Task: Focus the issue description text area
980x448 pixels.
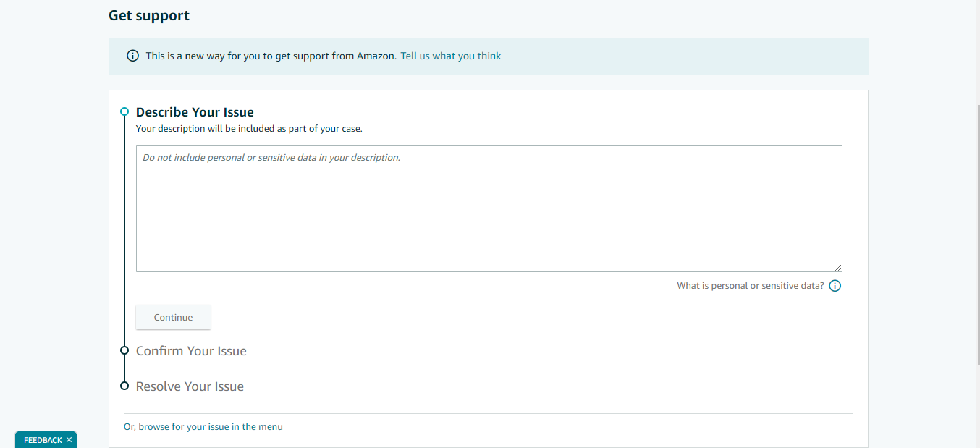Action: pos(489,208)
